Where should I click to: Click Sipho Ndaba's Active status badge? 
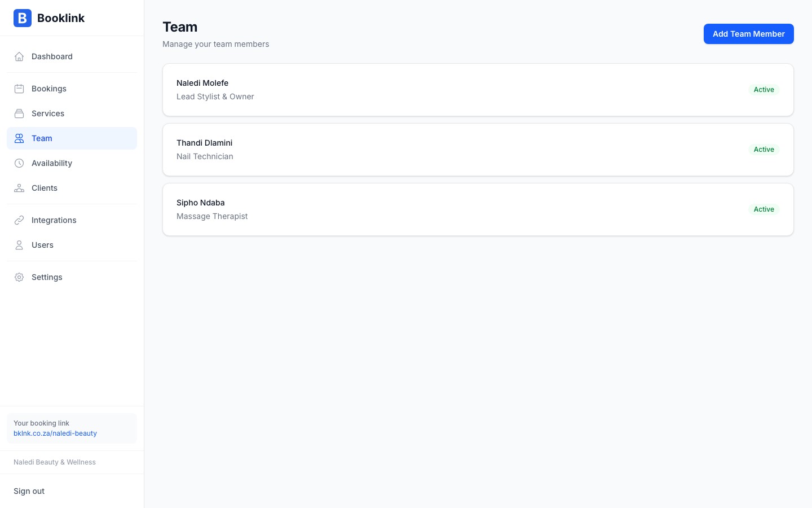pyautogui.click(x=764, y=209)
